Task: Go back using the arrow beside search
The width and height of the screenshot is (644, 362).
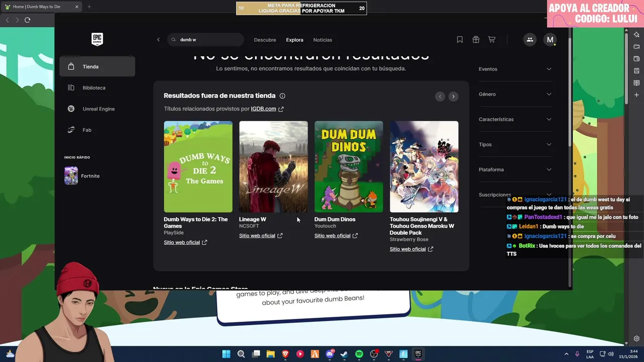Action: pyautogui.click(x=158, y=40)
